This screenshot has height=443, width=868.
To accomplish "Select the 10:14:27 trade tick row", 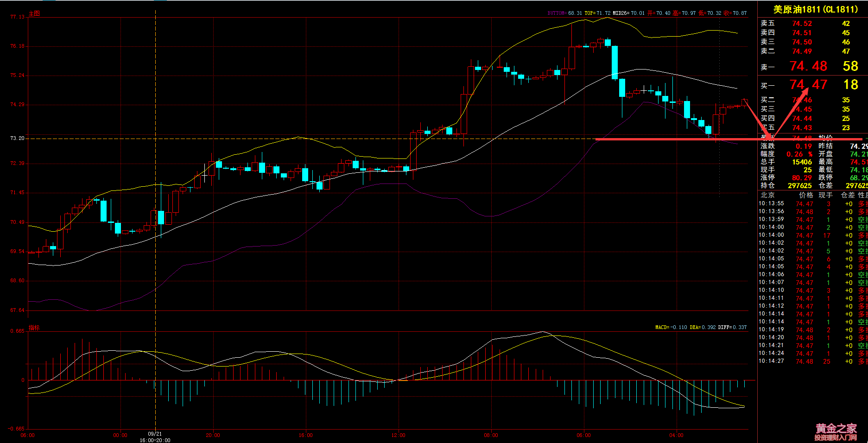I will [811, 361].
